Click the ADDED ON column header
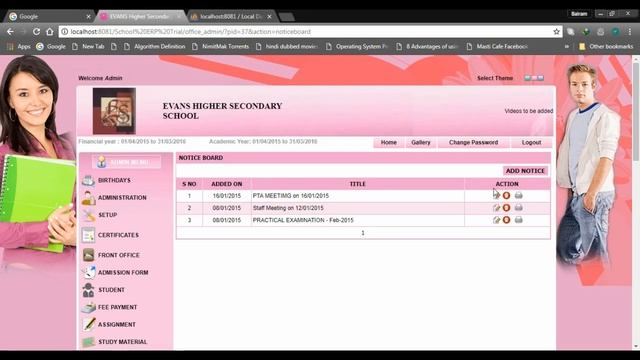Image resolution: width=640 pixels, height=360 pixels. (x=227, y=184)
